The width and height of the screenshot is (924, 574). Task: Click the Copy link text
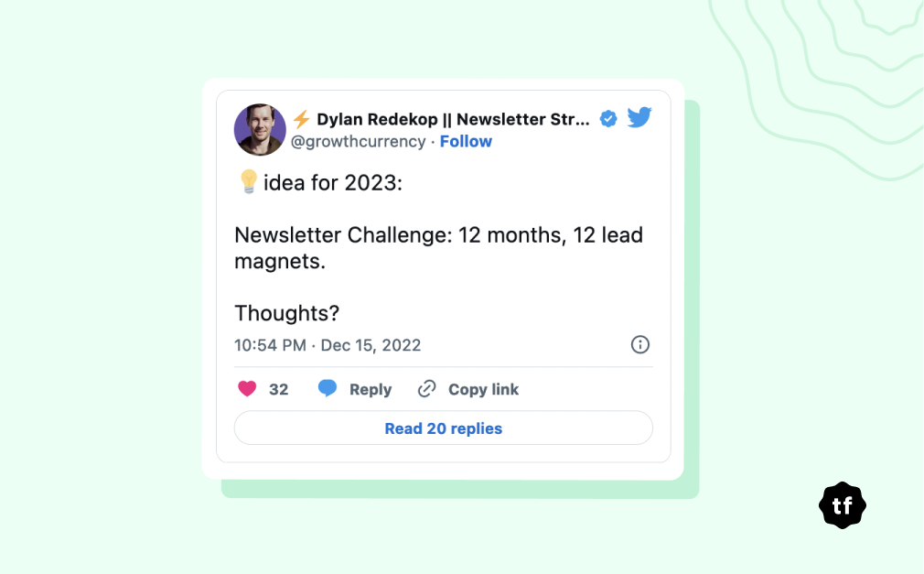click(x=483, y=389)
